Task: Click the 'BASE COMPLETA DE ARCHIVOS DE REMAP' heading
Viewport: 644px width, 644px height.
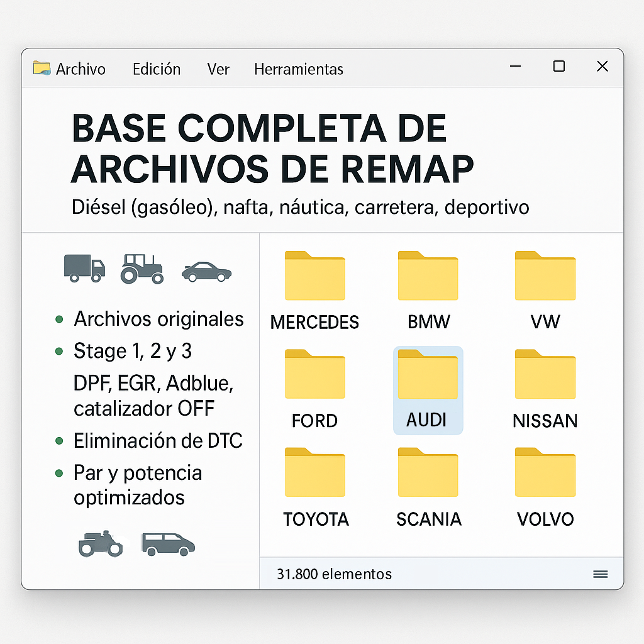Action: pos(272,148)
